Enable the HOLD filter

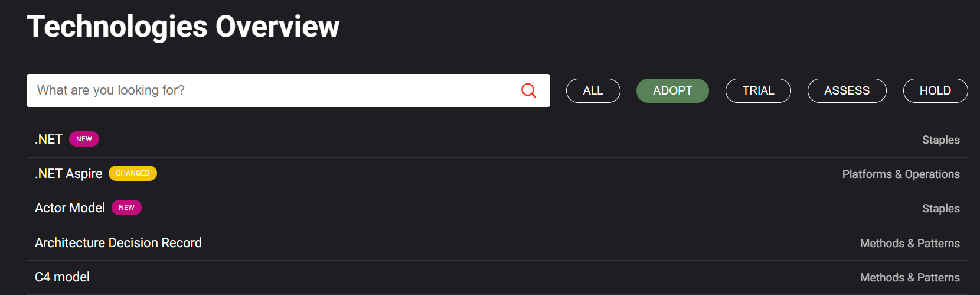[x=936, y=90]
